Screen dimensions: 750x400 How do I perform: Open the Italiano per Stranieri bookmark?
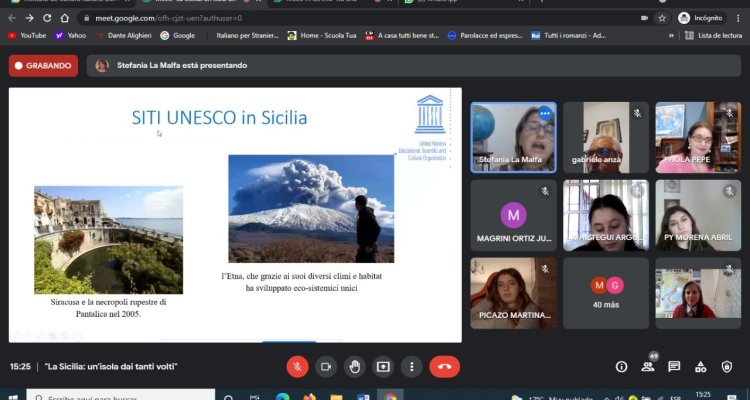pyautogui.click(x=242, y=35)
